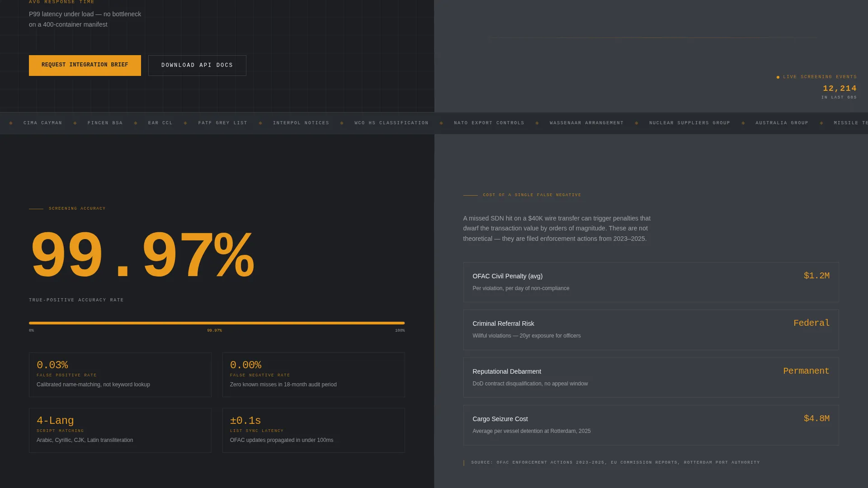
Task: Click the LIVE SCREENING EVENTS label
Action: (820, 77)
